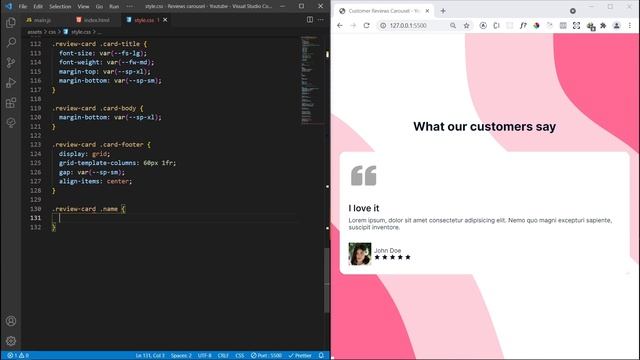Click the 'I love it' card title
Image resolution: width=640 pixels, height=360 pixels.
[364, 208]
